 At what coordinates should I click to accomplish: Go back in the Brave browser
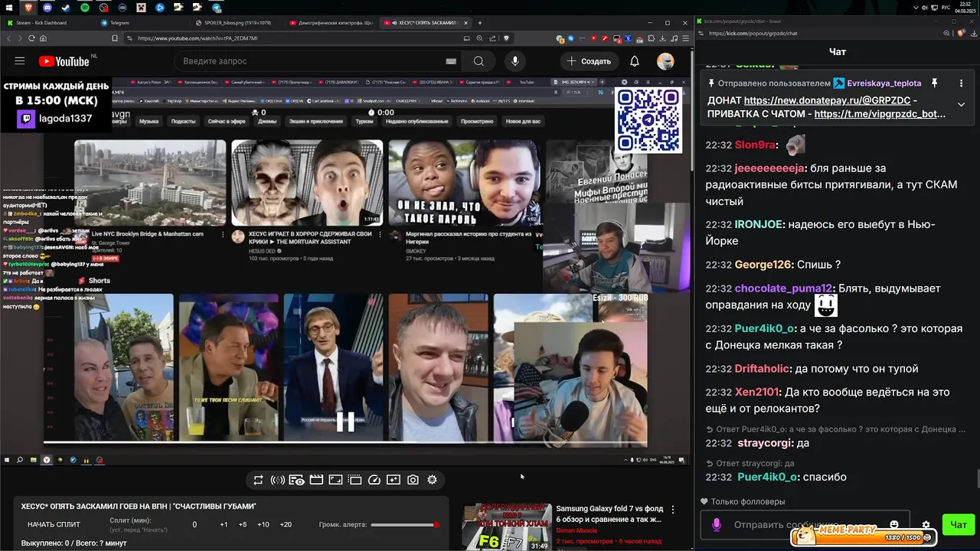pos(11,37)
